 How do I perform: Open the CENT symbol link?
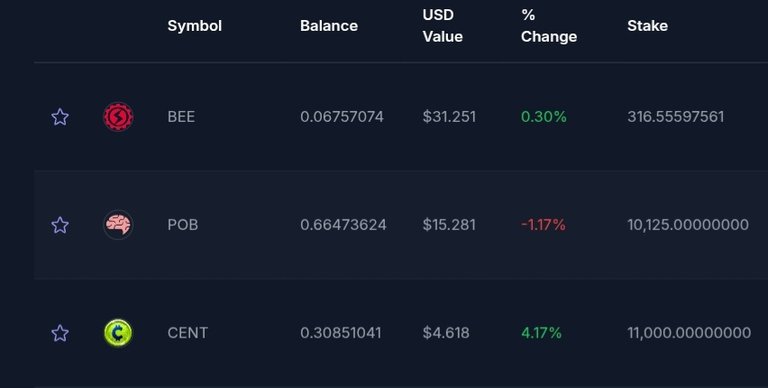(188, 333)
